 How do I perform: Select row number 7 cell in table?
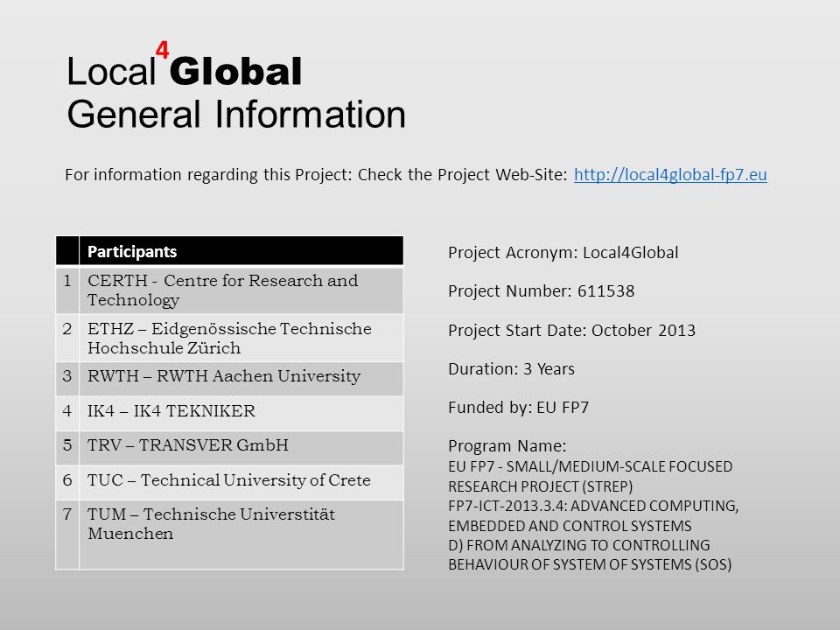point(67,535)
